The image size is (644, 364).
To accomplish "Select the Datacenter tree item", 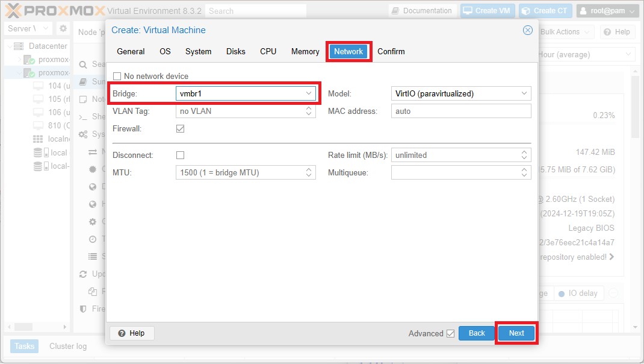I will click(x=48, y=46).
